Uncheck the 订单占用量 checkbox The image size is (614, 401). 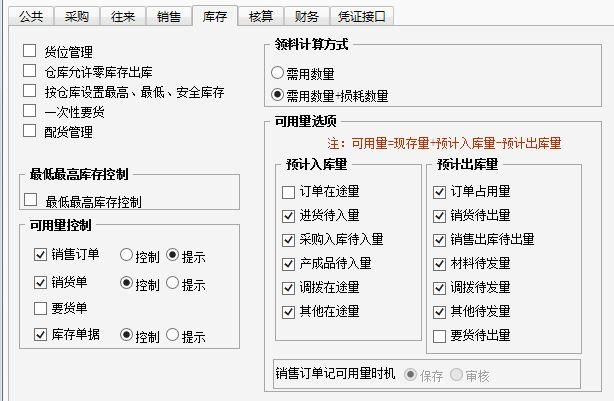pos(439,192)
